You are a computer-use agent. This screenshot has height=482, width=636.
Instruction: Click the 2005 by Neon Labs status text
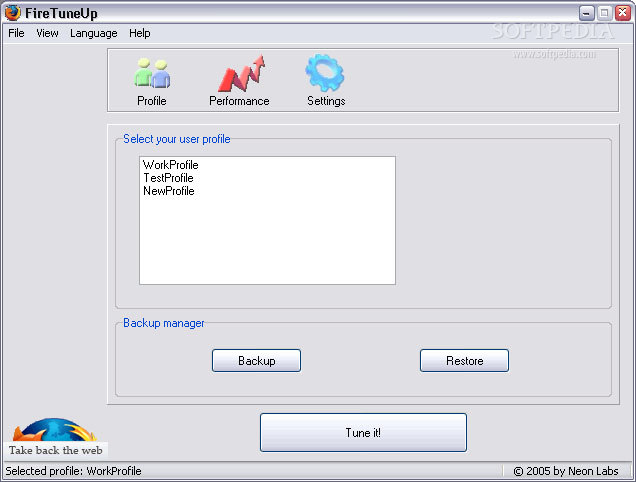click(566, 471)
